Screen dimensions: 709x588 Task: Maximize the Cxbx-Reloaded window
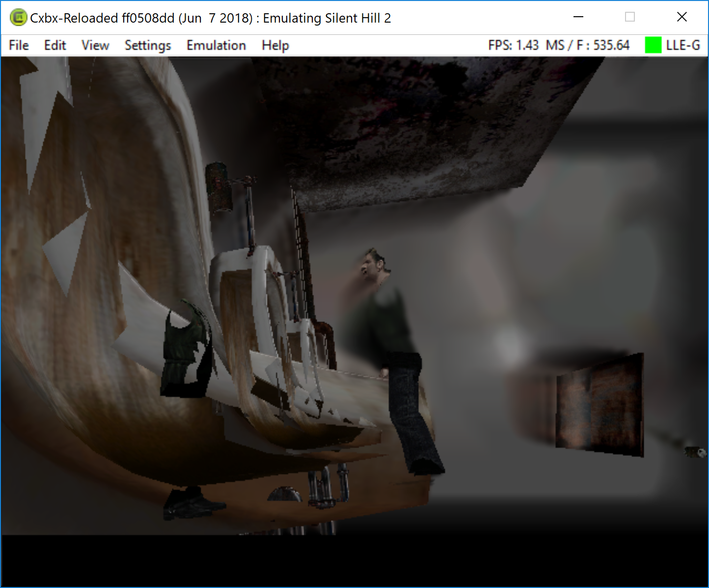[x=630, y=17]
